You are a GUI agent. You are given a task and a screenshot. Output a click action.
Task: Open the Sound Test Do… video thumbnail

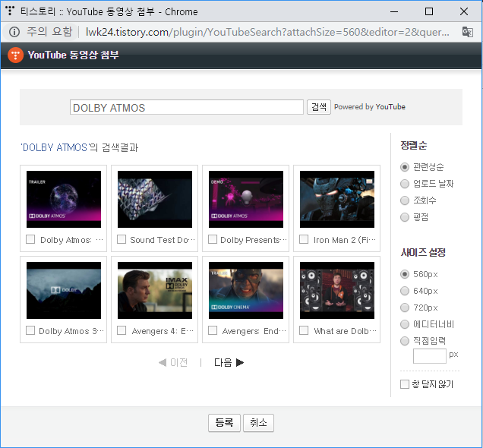point(155,199)
